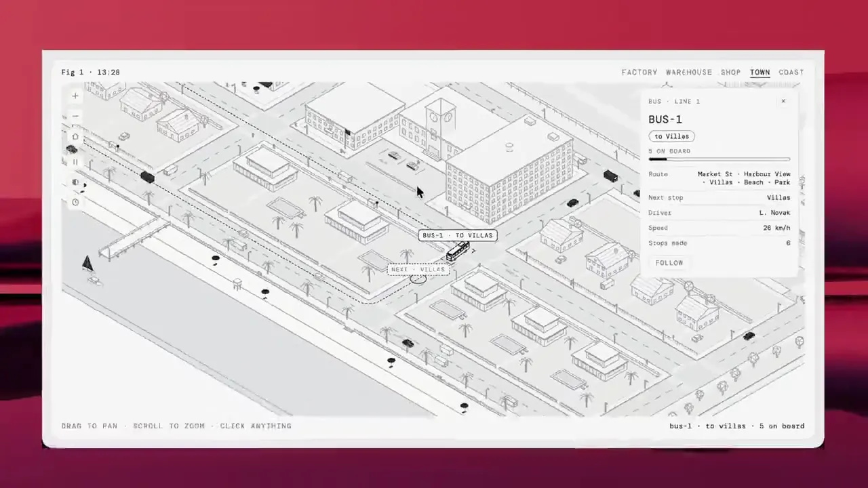Screen dimensions: 868x488
Task: Click the 'BUS-1' panel title
Action: tap(665, 119)
